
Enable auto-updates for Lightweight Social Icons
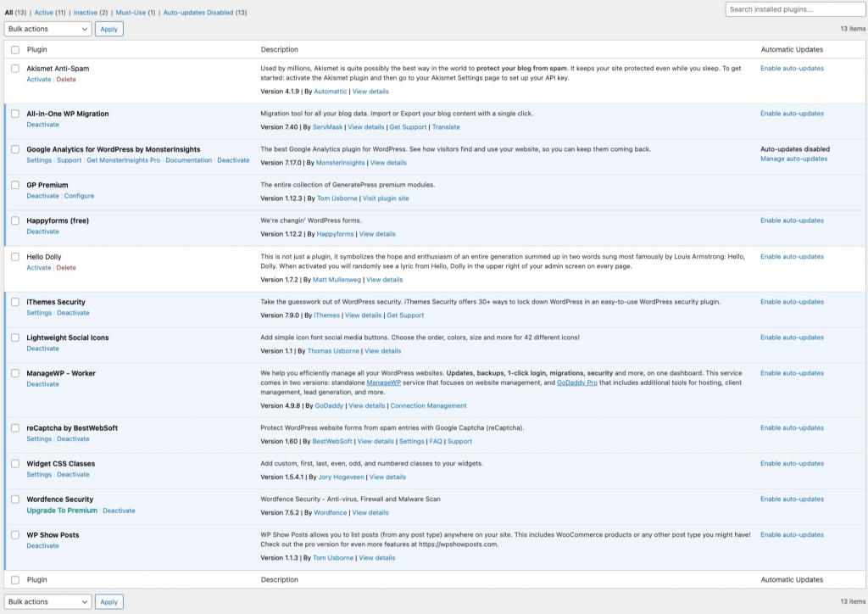793,338
